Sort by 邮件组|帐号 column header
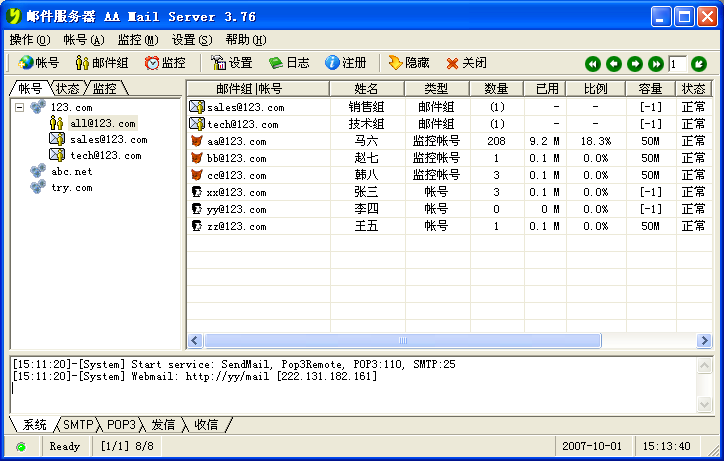 click(258, 88)
